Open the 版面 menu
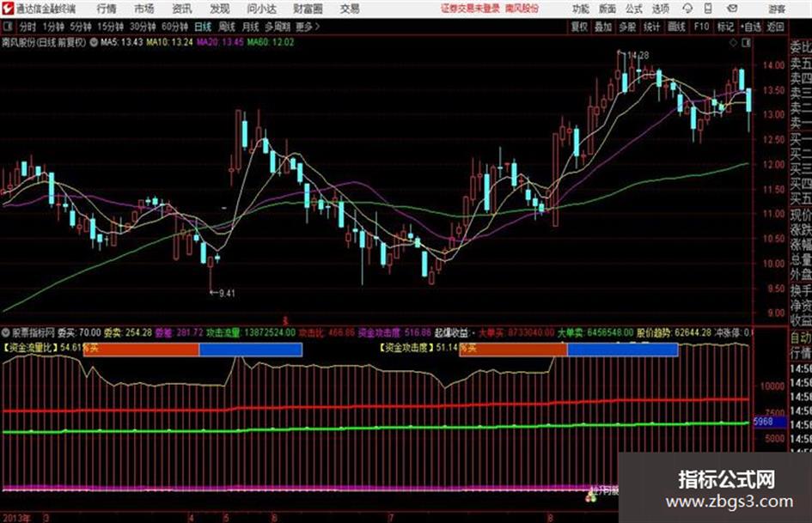The image size is (812, 523). [607, 9]
